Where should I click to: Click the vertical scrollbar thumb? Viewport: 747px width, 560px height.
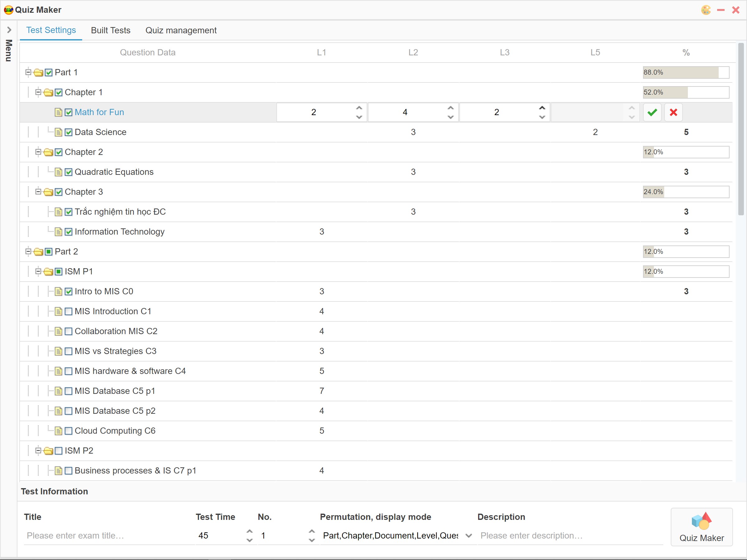coord(740,128)
